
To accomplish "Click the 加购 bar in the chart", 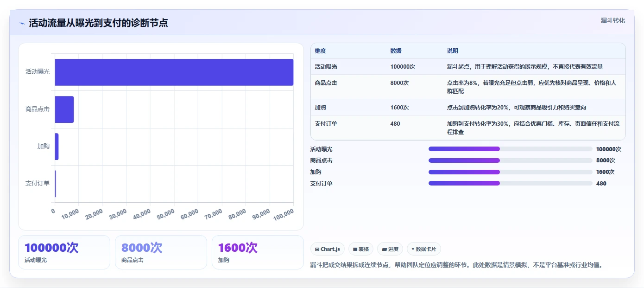I will tap(57, 147).
